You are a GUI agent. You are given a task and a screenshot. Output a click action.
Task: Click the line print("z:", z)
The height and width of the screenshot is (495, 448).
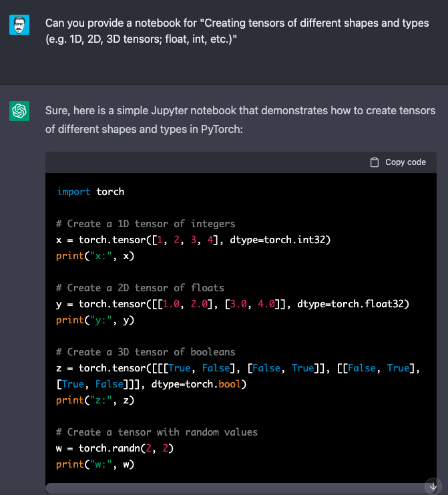tap(95, 400)
